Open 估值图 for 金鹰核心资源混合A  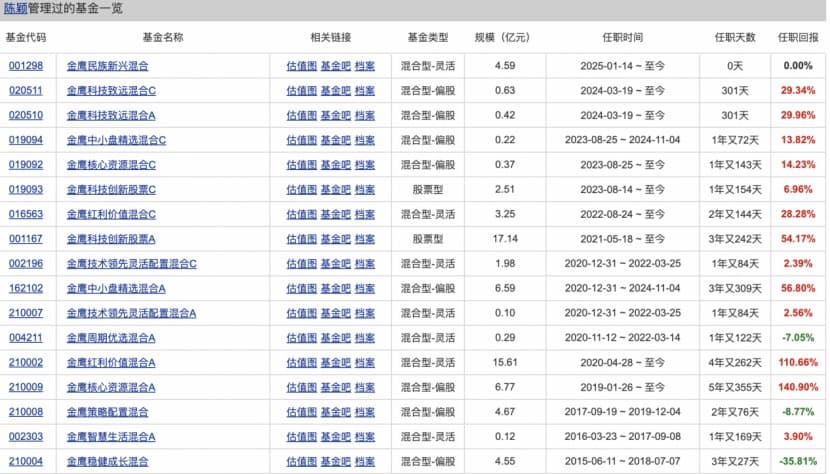pyautogui.click(x=301, y=387)
